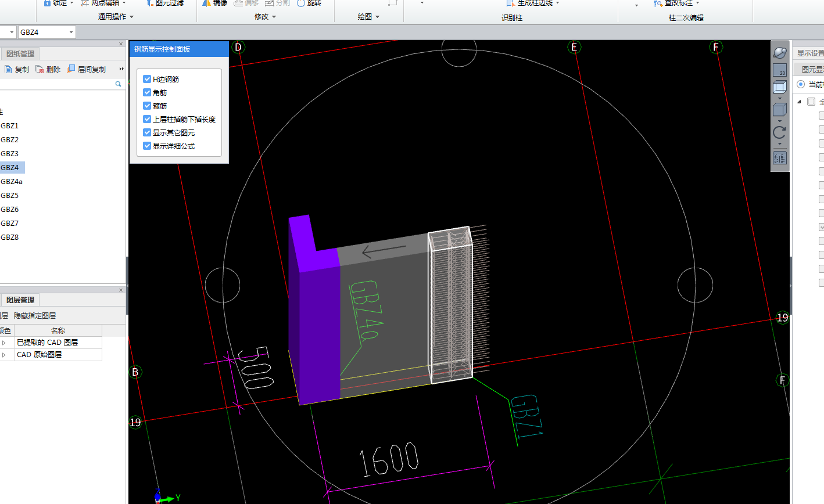Select GBZ8 in the component list
This screenshot has width=824, height=504.
(x=9, y=237)
